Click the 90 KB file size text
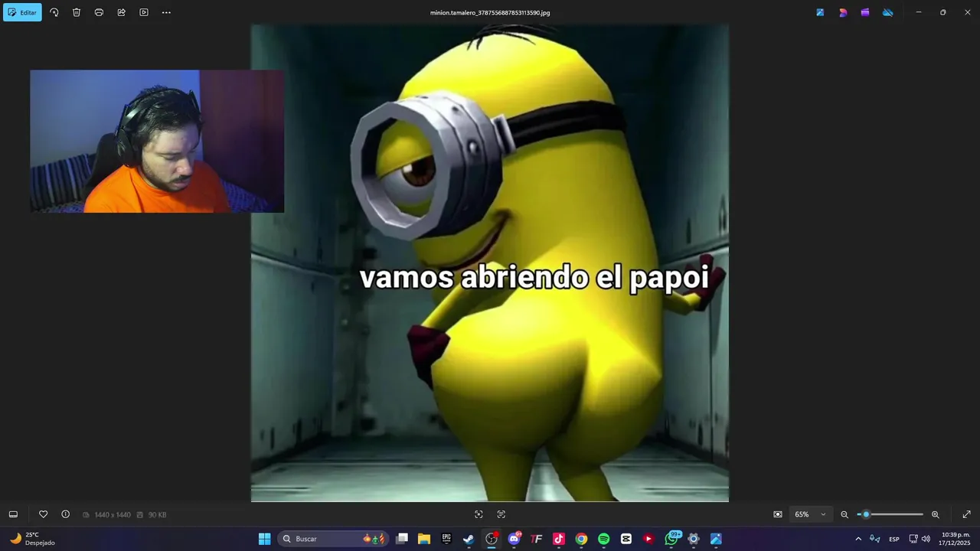980x551 pixels. [x=157, y=515]
